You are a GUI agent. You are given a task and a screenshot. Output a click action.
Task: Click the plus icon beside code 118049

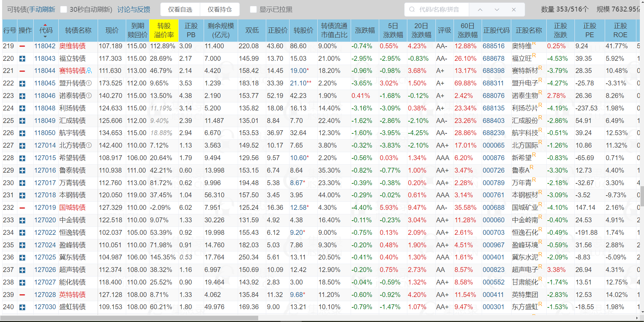pos(22,121)
